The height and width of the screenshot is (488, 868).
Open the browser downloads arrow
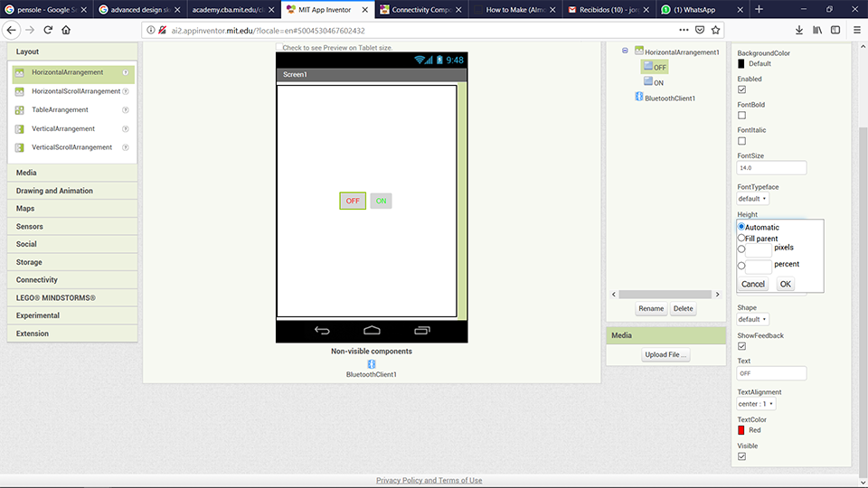[x=798, y=30]
